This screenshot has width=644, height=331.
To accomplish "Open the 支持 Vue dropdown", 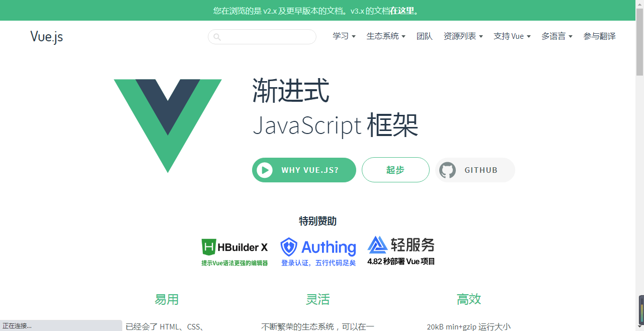I will click(512, 36).
